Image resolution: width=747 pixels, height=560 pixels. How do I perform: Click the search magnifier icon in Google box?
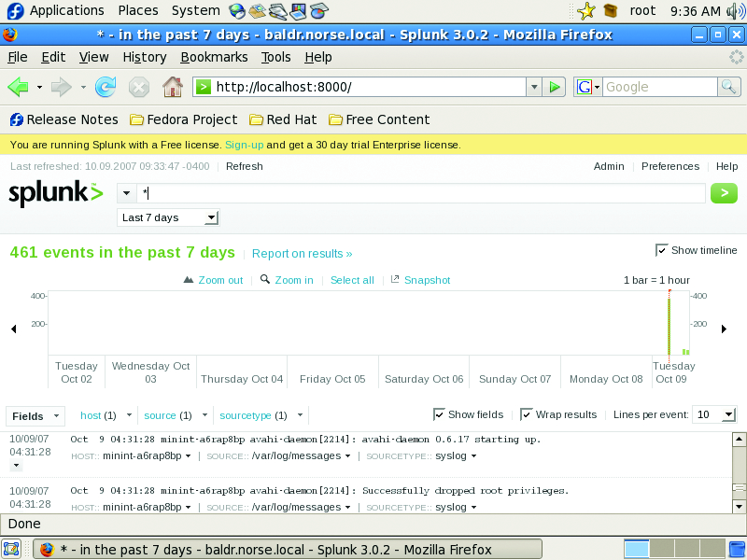pos(728,87)
